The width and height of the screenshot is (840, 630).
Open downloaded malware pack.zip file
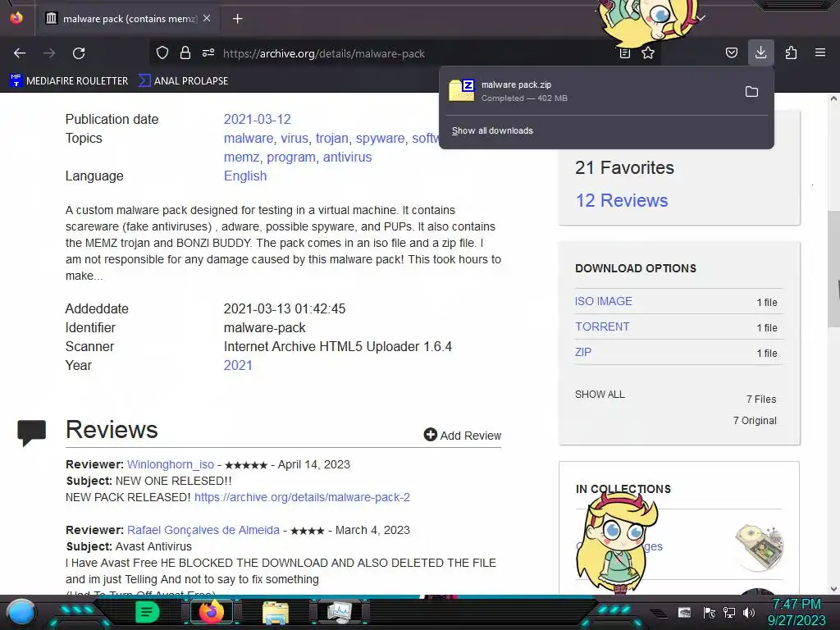589,91
